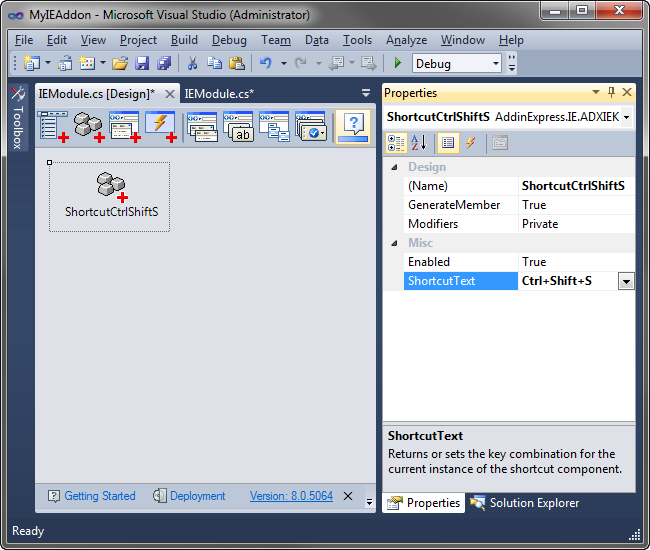Viewport: 650px width, 550px height.
Task: Add a keyboard shortcut component via designer icon
Action: pyautogui.click(x=89, y=127)
